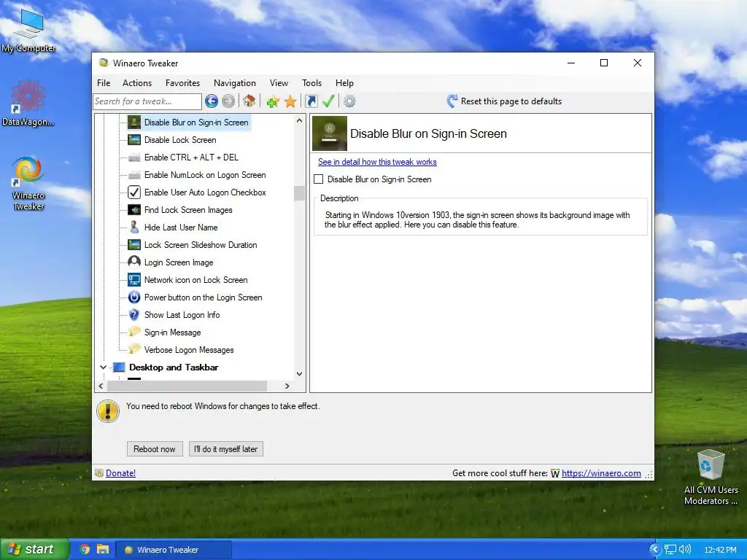747x560 pixels.
Task: Click the Recycle Bin desktop icon
Action: 711,478
